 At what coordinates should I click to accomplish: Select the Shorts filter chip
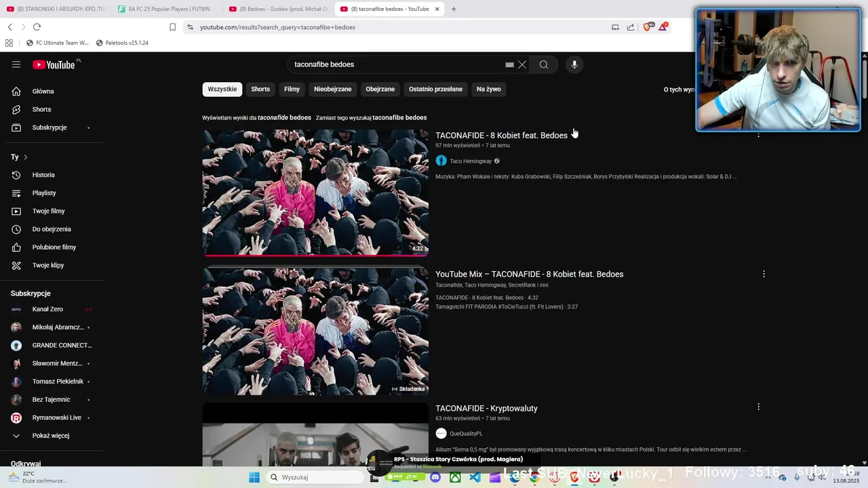(260, 89)
